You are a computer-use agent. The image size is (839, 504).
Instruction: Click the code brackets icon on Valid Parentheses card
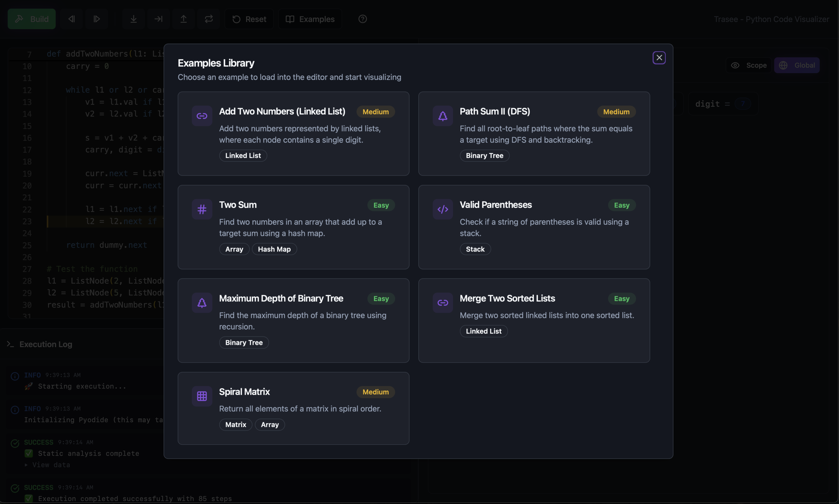443,210
